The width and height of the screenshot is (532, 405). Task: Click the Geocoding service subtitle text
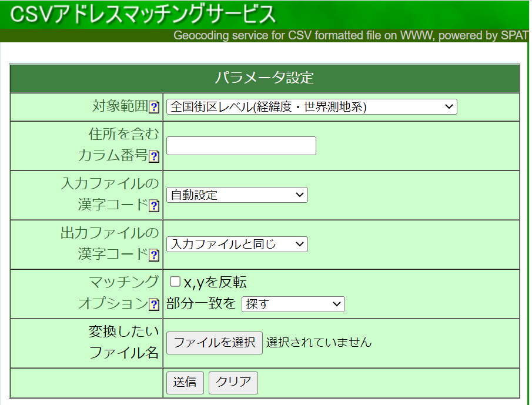click(352, 35)
